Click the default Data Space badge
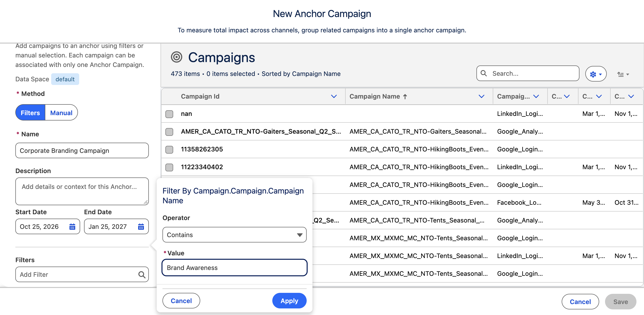The width and height of the screenshot is (644, 315). click(65, 79)
